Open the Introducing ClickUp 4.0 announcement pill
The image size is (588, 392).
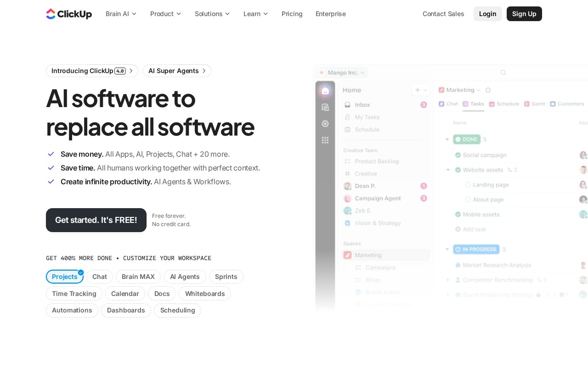pos(92,71)
